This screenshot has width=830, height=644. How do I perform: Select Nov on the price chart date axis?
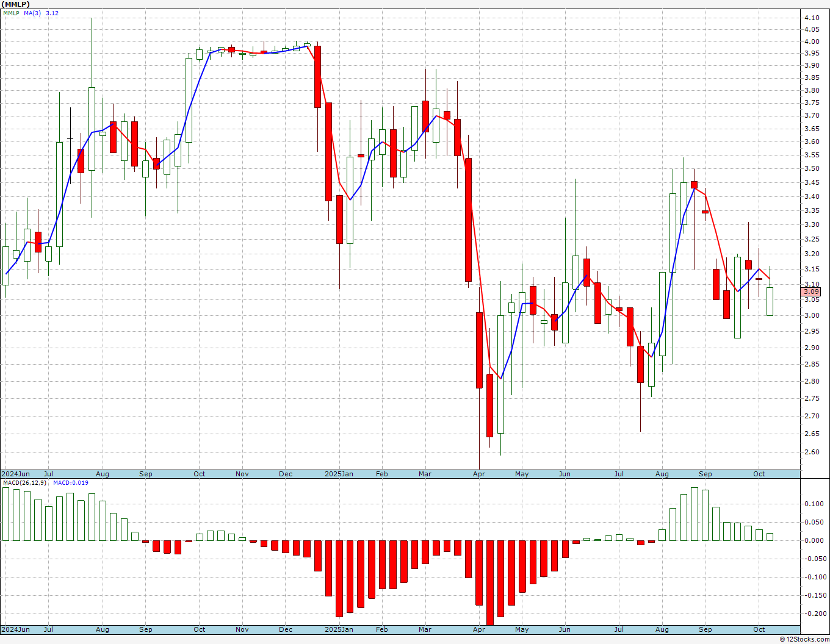point(242,474)
